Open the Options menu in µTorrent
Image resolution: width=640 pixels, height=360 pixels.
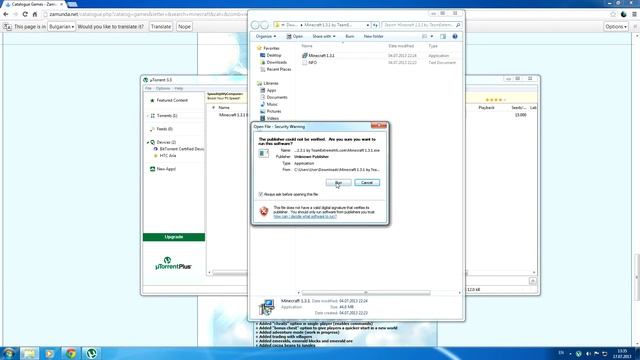click(163, 89)
